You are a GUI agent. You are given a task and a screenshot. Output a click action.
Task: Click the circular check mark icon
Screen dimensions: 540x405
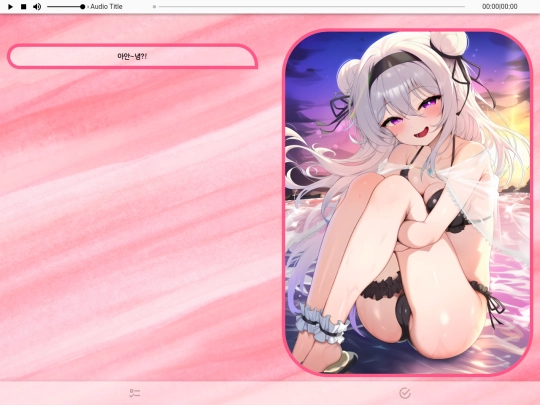(x=405, y=393)
